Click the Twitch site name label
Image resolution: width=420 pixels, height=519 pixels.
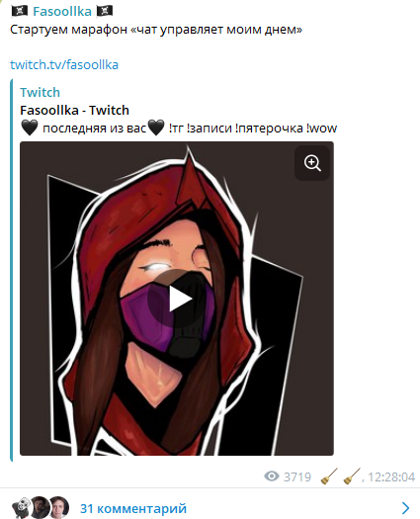click(x=41, y=92)
